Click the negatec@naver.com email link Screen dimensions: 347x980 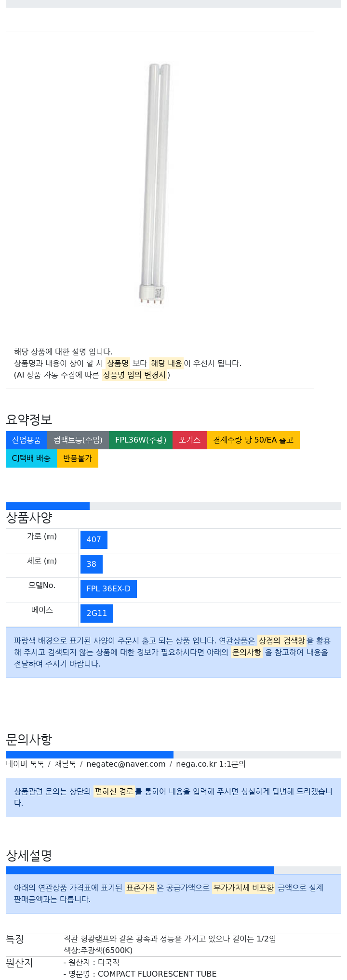[126, 764]
